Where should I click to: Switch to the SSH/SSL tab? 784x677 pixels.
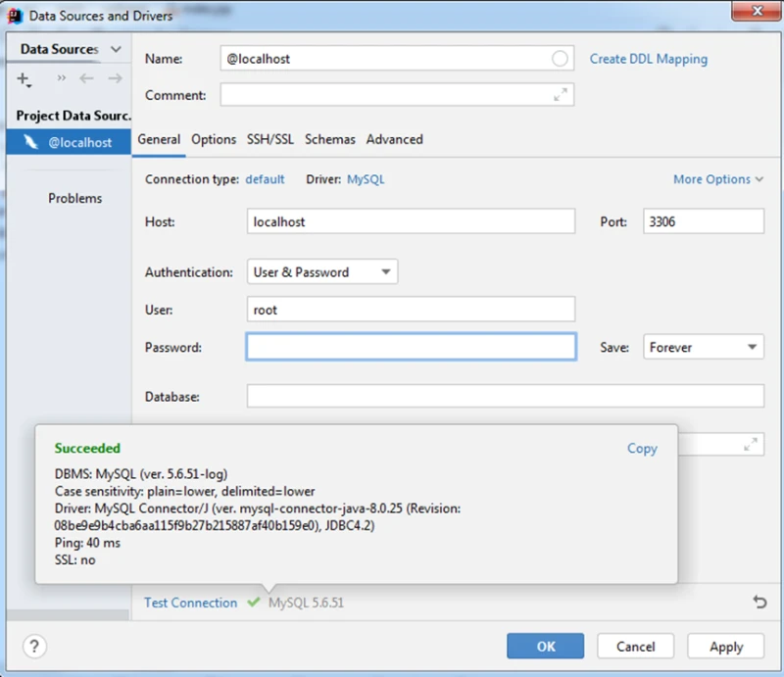[x=269, y=139]
